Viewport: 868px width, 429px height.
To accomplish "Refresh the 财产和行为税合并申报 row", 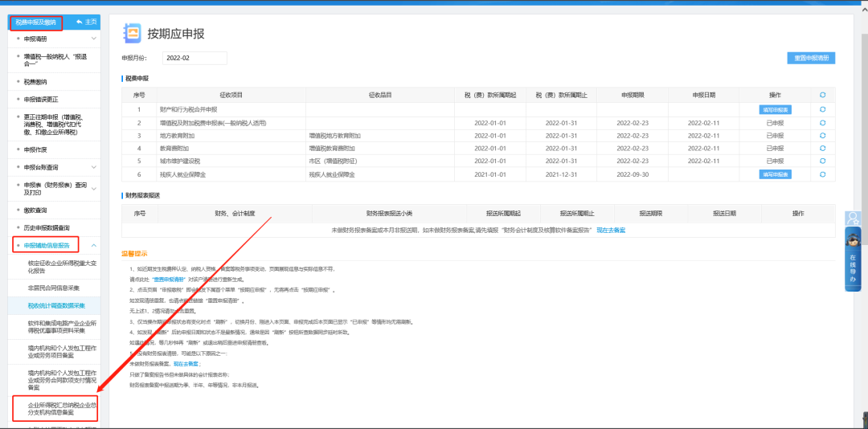I will point(822,109).
